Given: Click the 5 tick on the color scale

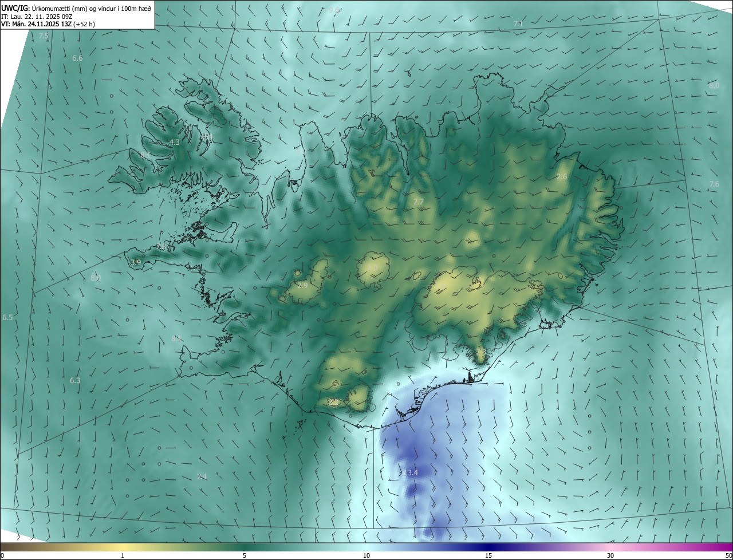Looking at the screenshot, I should pyautogui.click(x=245, y=555).
